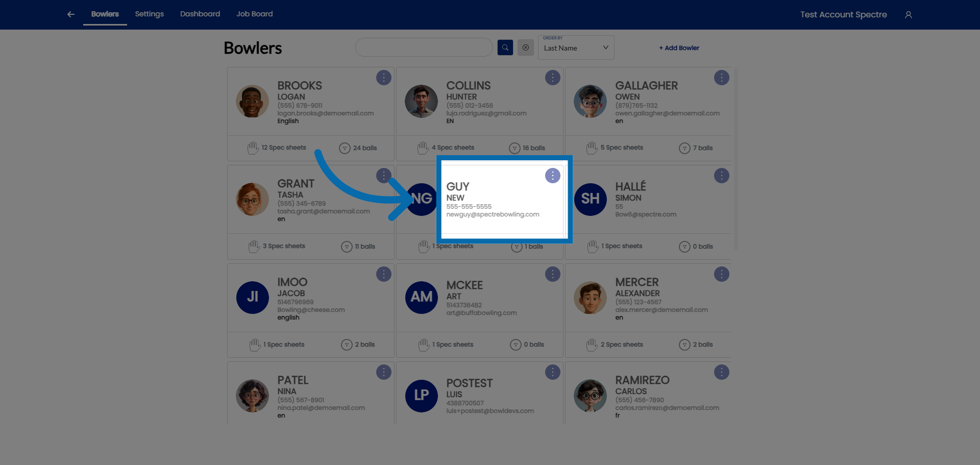
Task: Click the bowler list vertical scrollbar
Action: coord(736,158)
